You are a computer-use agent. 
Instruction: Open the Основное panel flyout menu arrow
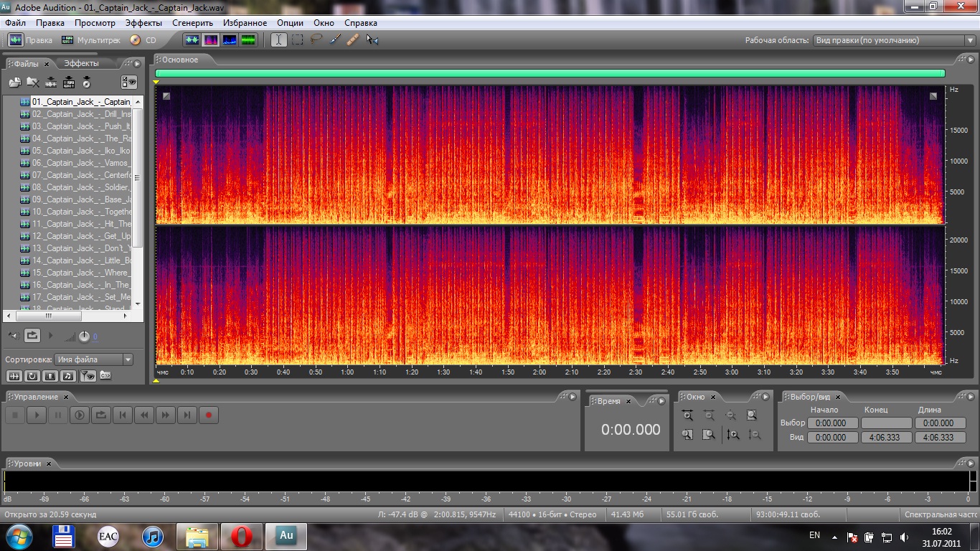[x=971, y=60]
